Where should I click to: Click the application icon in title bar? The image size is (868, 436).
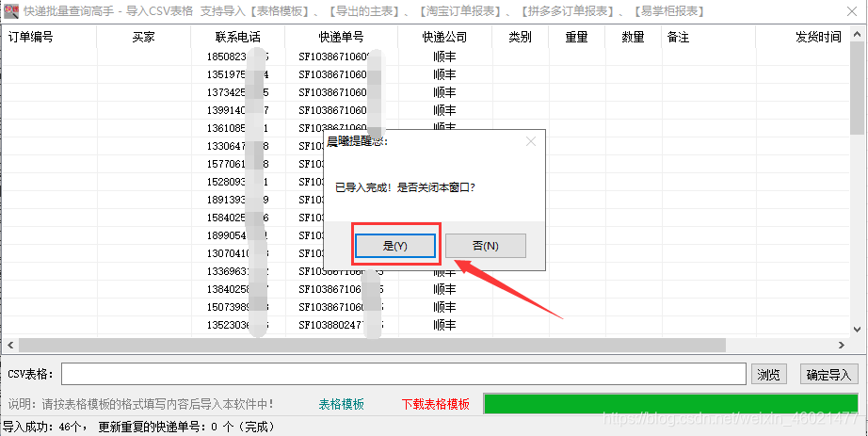pos(11,10)
